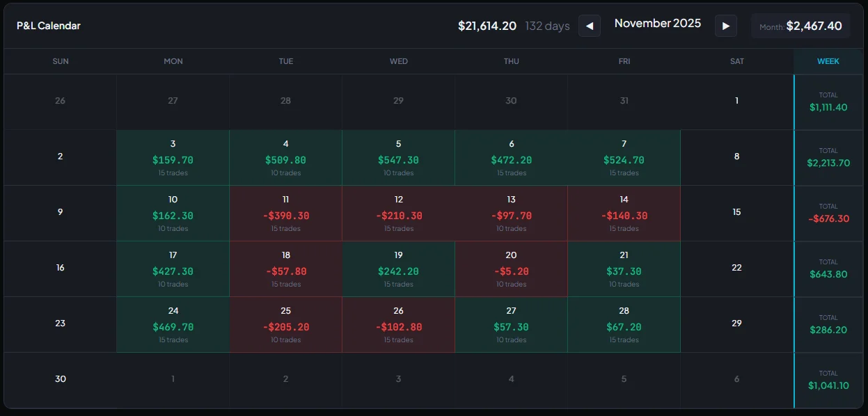Open November 17 day showing $427.30
This screenshot has width=868, height=416.
(173, 269)
